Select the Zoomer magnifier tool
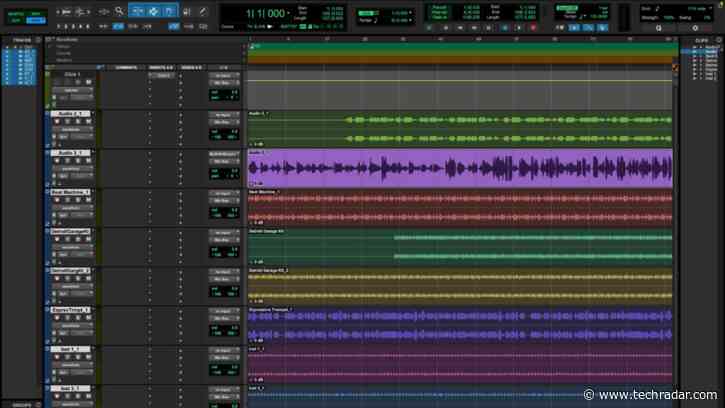The height and width of the screenshot is (408, 725). [x=119, y=11]
